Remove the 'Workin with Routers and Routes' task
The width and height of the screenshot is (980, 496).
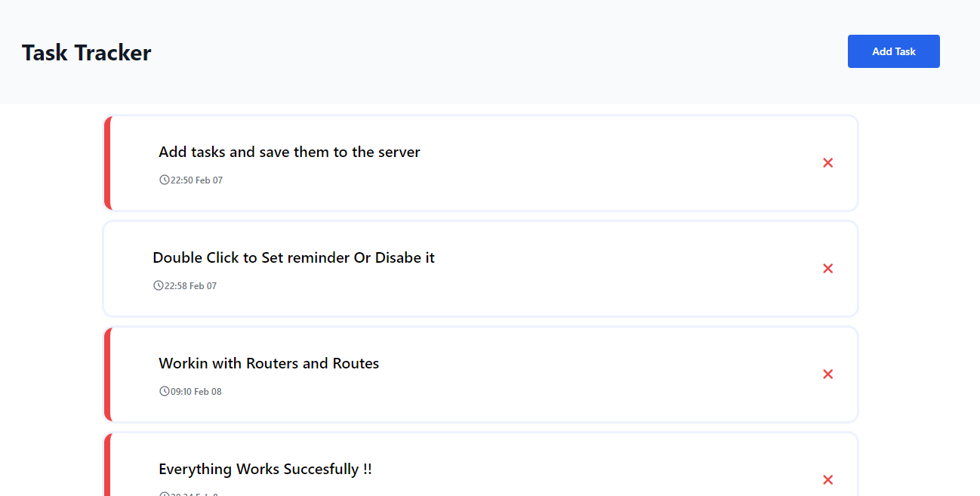(x=827, y=374)
